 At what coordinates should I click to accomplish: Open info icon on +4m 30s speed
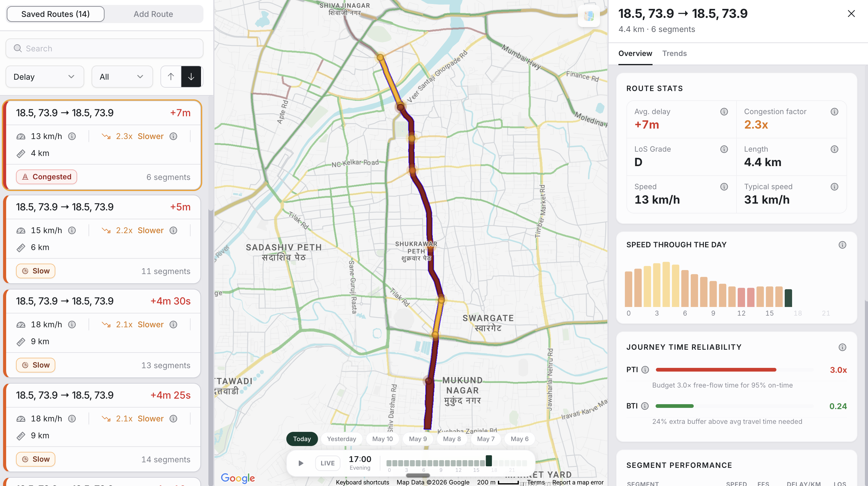click(x=72, y=325)
